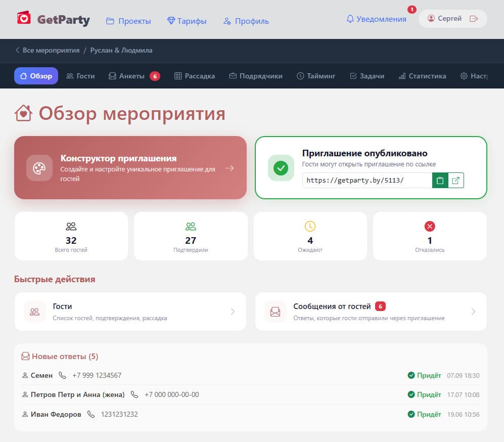Expand Сообщения от гостей chevron
504x442 pixels.
[x=473, y=312]
